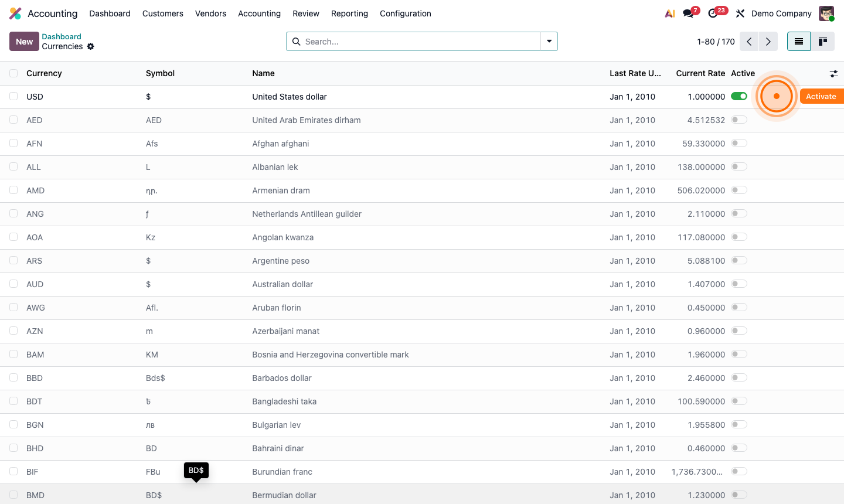The height and width of the screenshot is (504, 844).
Task: Go to the next page of currencies
Action: pos(768,41)
